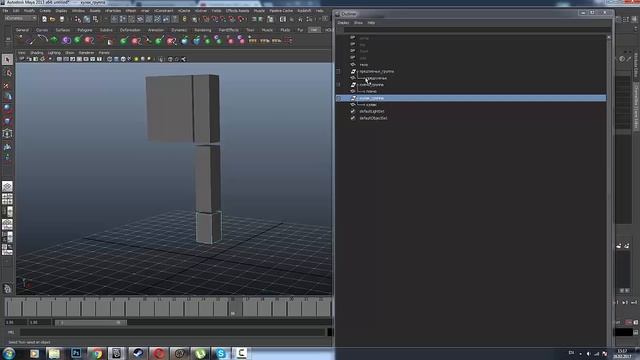640x360 pixels.
Task: Open the Show menu in Outliner
Action: click(358, 23)
